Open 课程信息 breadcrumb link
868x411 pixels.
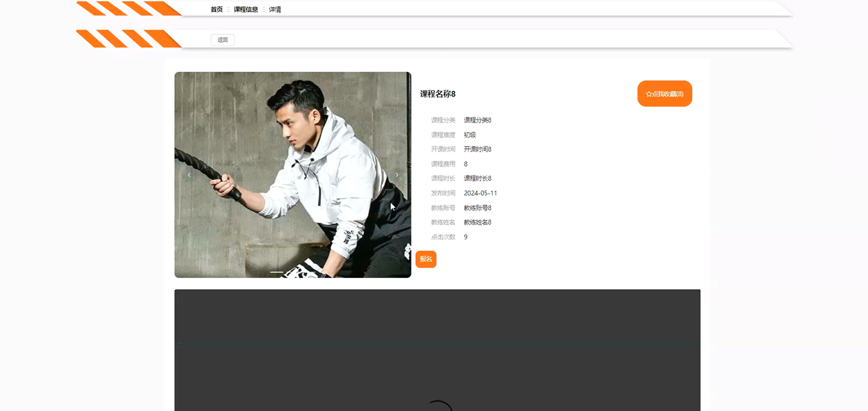[246, 9]
